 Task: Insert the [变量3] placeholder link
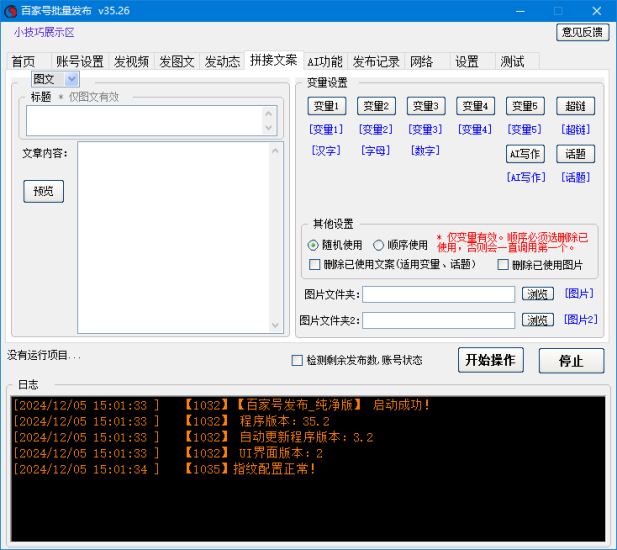point(425,129)
